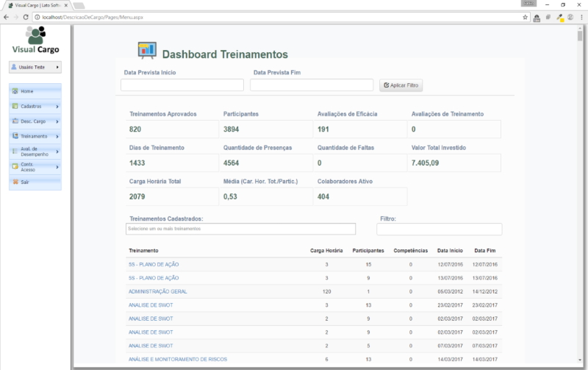This screenshot has width=588, height=370.
Task: Click the first browser extension icon
Action: point(537,18)
